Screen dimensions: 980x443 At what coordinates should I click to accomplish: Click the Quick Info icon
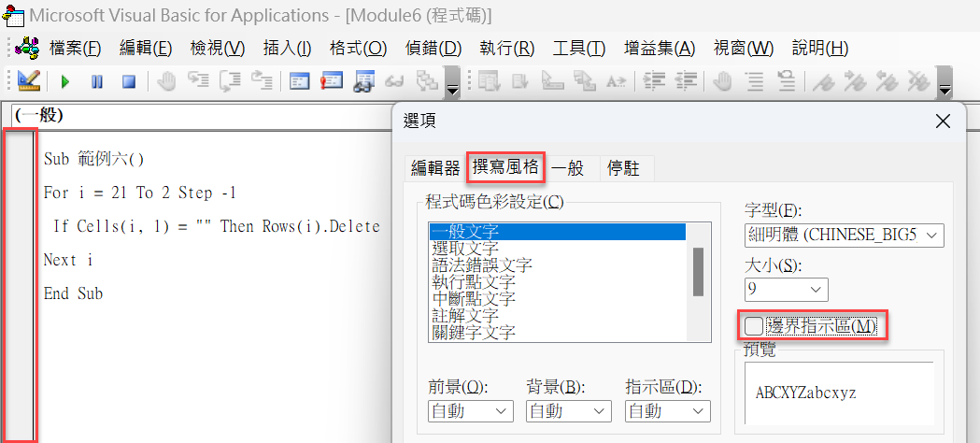[x=553, y=81]
